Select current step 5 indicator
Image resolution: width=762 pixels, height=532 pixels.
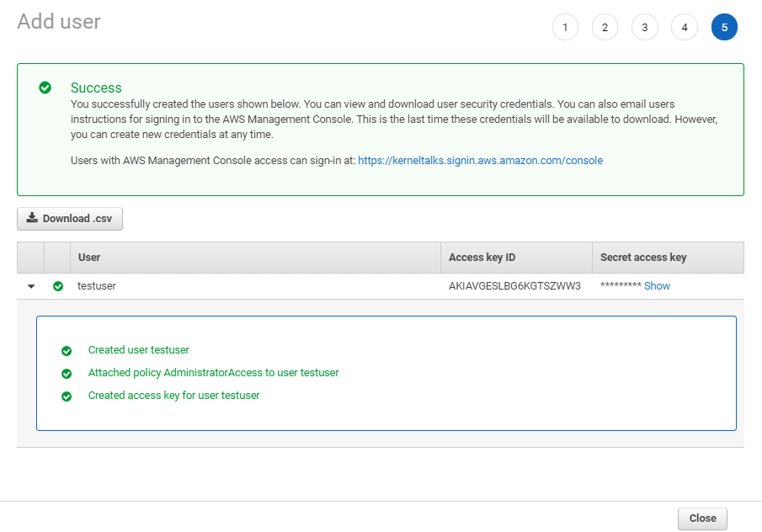pyautogui.click(x=725, y=27)
